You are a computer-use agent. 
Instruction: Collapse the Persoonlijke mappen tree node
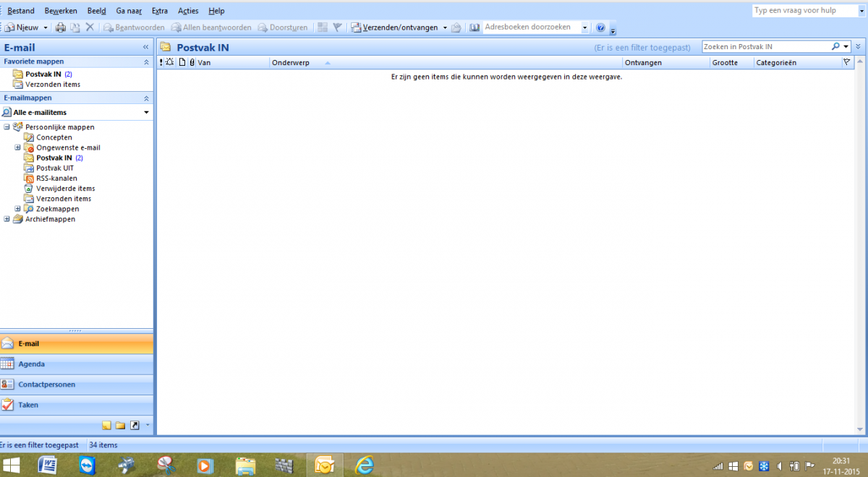click(x=7, y=127)
